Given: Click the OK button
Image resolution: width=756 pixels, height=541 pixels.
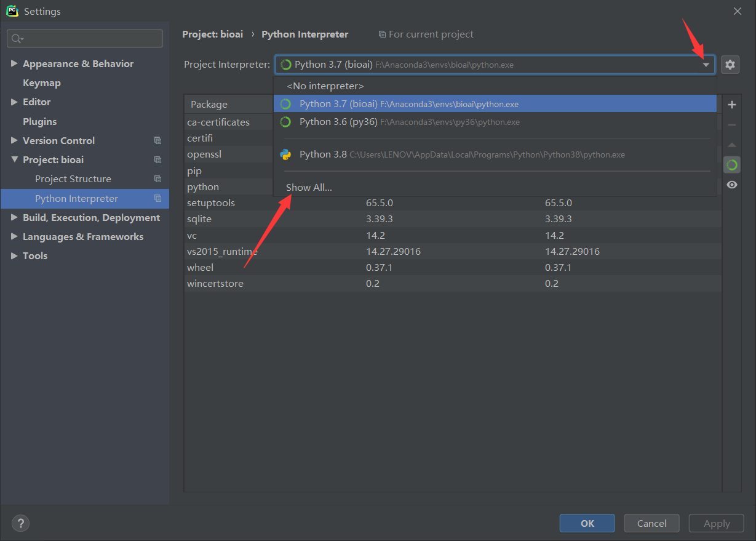Looking at the screenshot, I should click(587, 523).
